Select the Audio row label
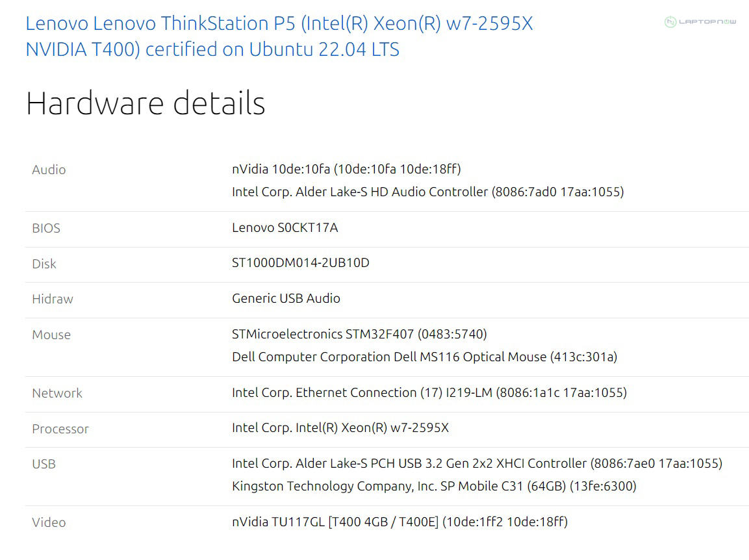Image resolution: width=749 pixels, height=560 pixels. pos(49,170)
